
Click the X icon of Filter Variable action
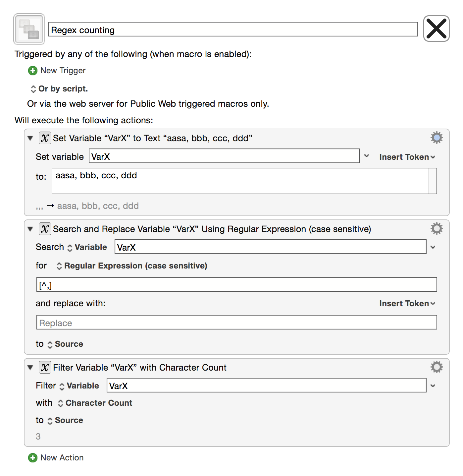coord(45,367)
